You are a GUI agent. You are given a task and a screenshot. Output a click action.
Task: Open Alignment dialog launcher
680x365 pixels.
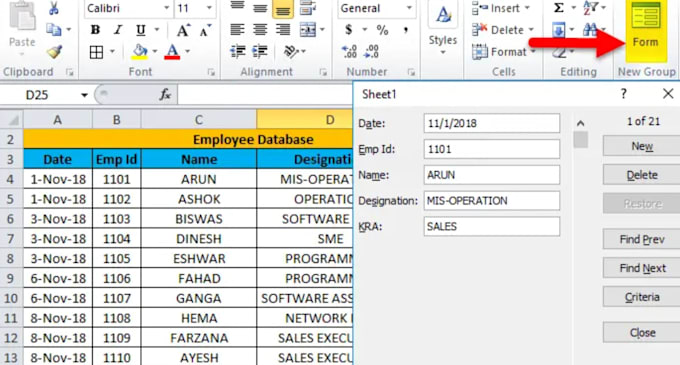tap(323, 72)
